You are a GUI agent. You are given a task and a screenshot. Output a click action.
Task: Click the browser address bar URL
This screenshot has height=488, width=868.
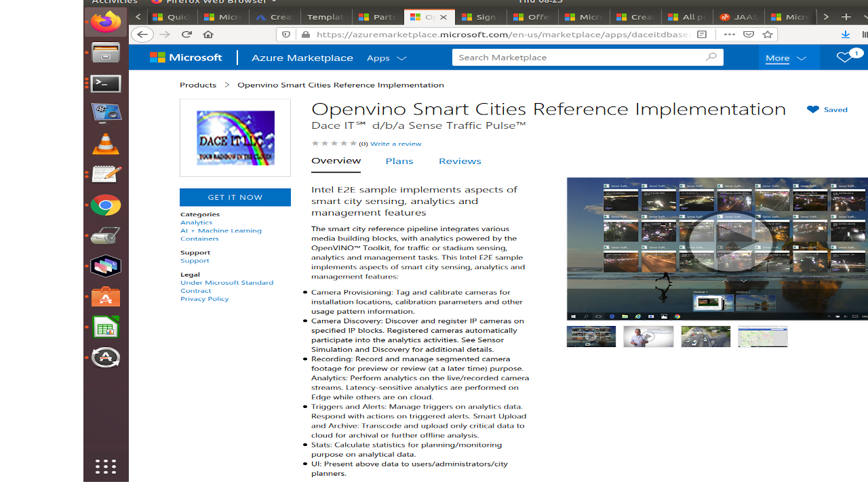(502, 35)
